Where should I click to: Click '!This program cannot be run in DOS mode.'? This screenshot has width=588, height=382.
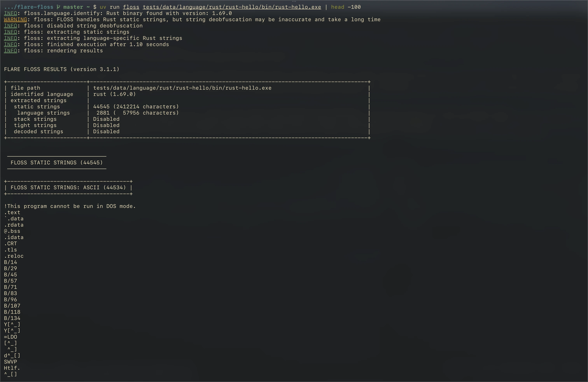point(70,206)
